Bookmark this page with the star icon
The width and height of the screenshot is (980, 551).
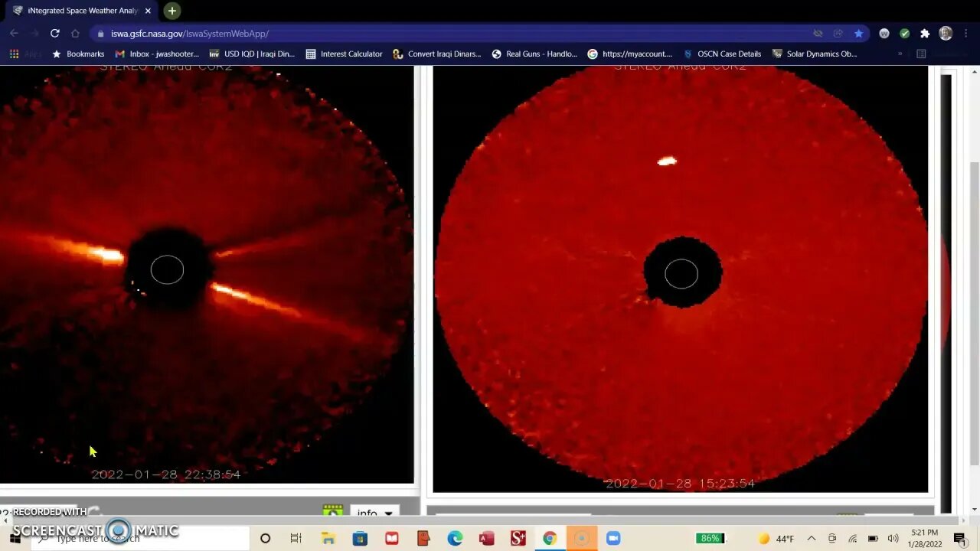tap(858, 34)
